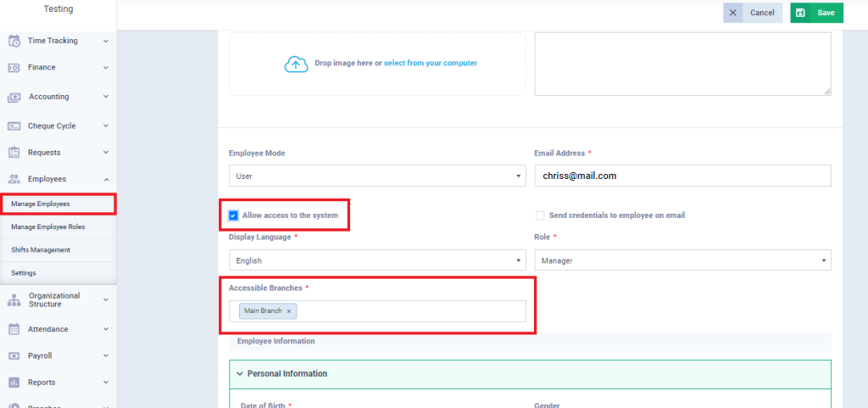Click the Time Tracking calendar icon
The width and height of the screenshot is (868, 408).
pyautogui.click(x=14, y=41)
